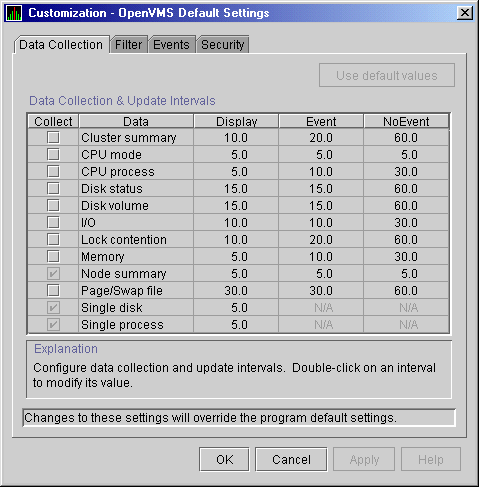This screenshot has width=479, height=487.
Task: Select Page/Swap file NoEvent value 60.0
Action: pos(406,290)
